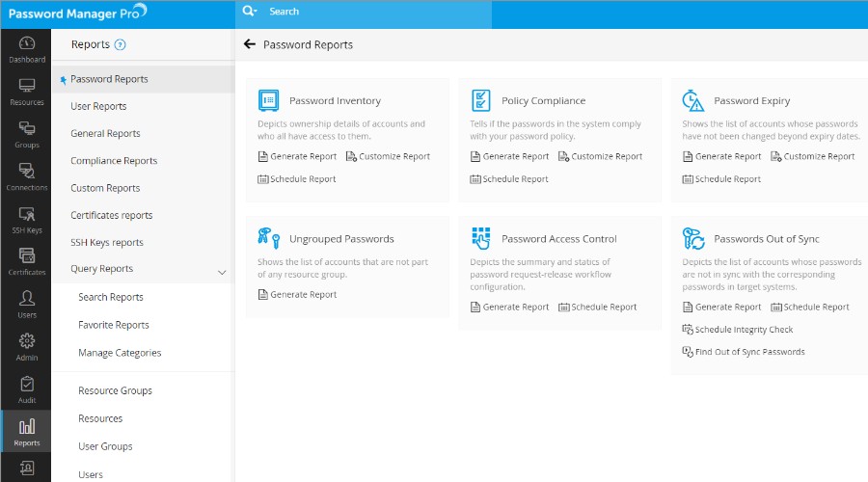The image size is (868, 482).
Task: Select Resource Groups in the list
Action: click(115, 390)
